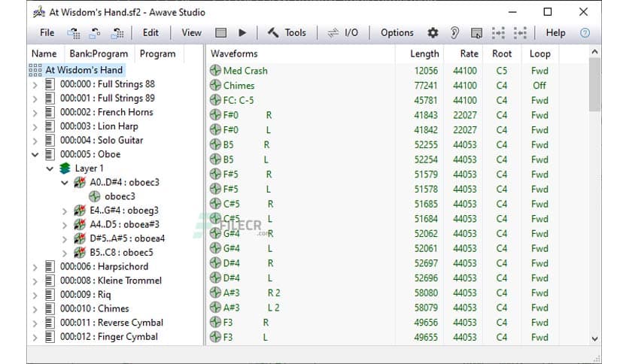Screen dimensions: 629x364
Task: Play the selected waveform with the play button
Action: (x=242, y=33)
